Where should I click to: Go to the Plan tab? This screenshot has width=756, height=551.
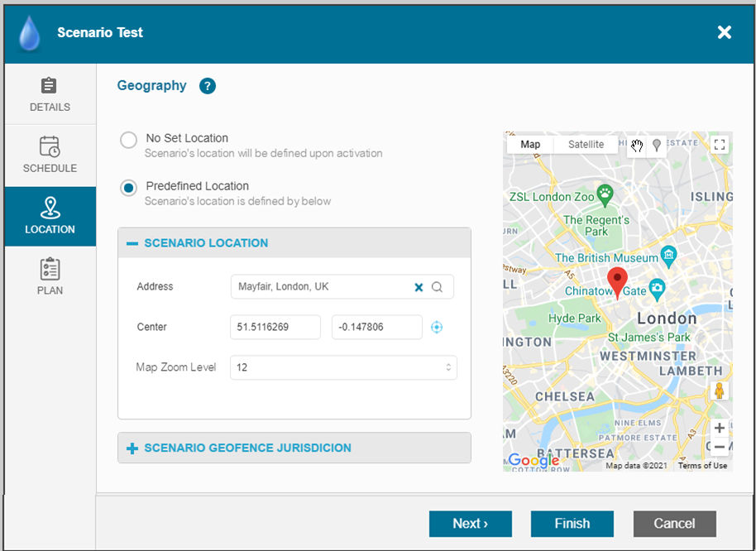click(x=50, y=277)
